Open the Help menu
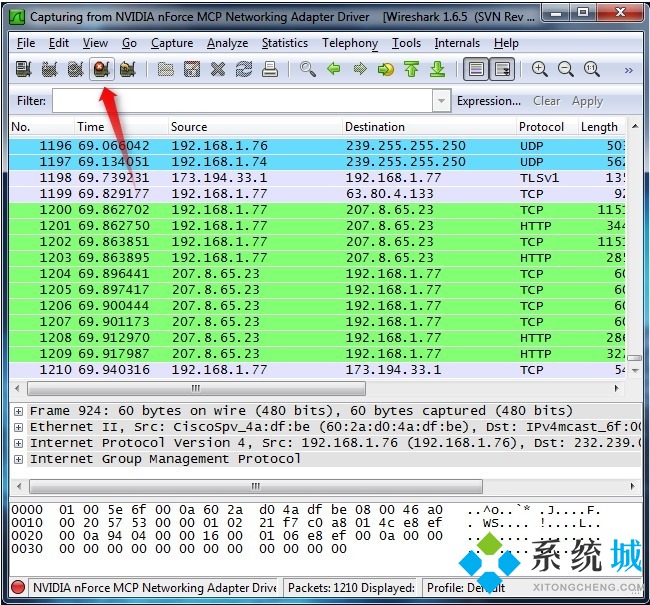The width and height of the screenshot is (650, 605). pos(506,43)
